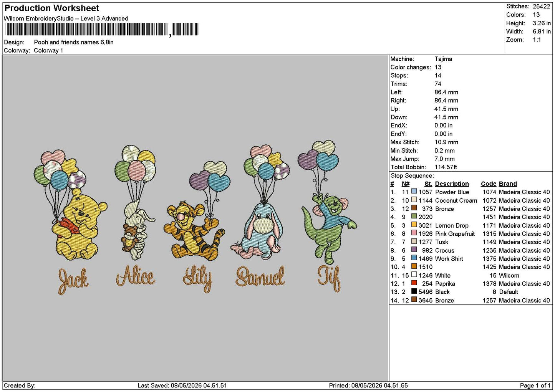Click the 3645 Bronze swatch in row 14
The image size is (555, 392).
pos(414,299)
